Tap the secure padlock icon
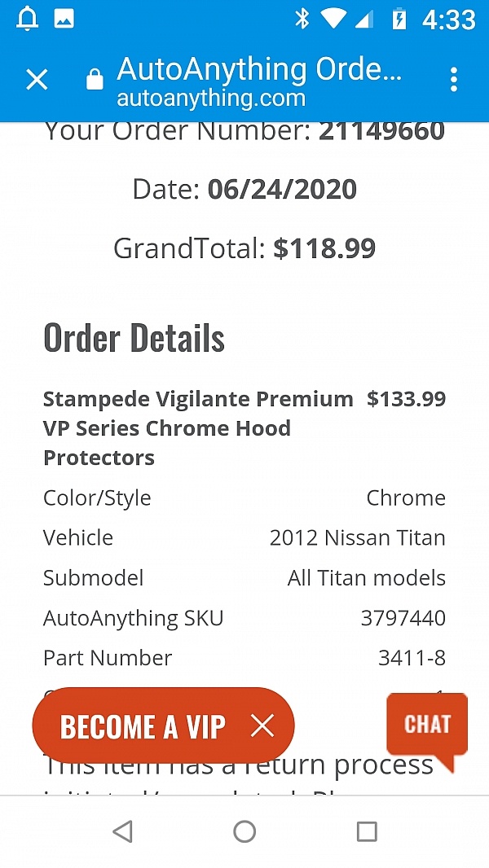489x868 pixels. (95, 79)
